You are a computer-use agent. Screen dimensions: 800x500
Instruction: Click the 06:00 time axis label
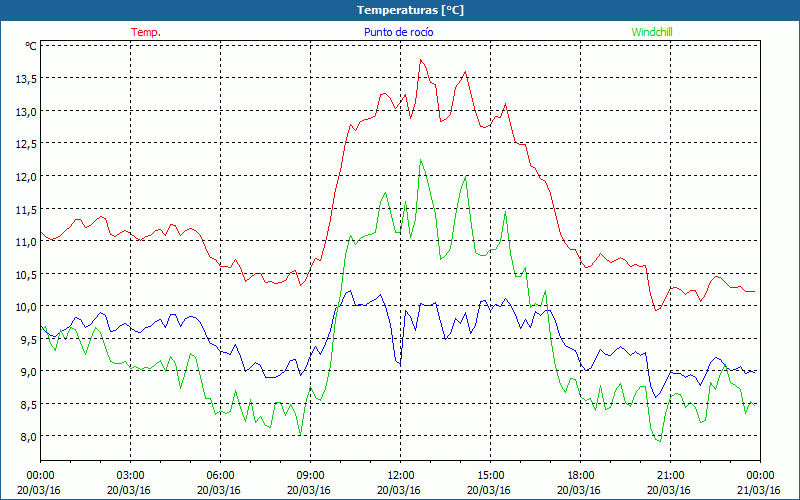tap(220, 476)
